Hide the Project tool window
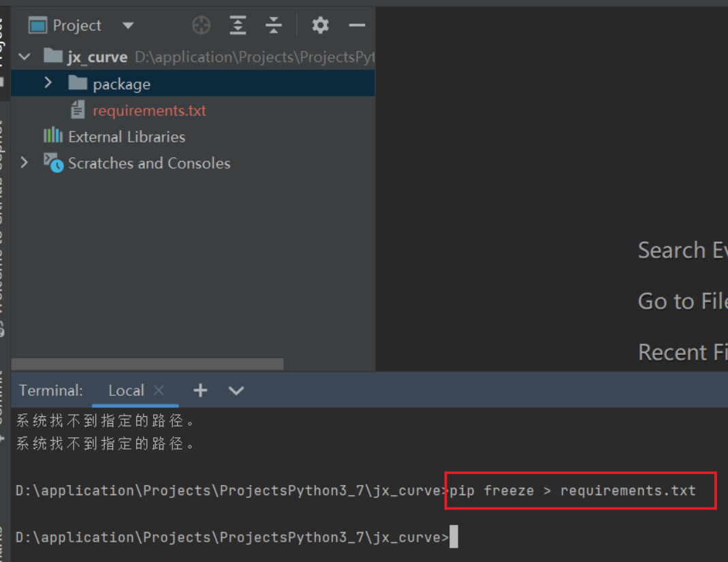Viewport: 728px width, 562px height. coord(357,25)
